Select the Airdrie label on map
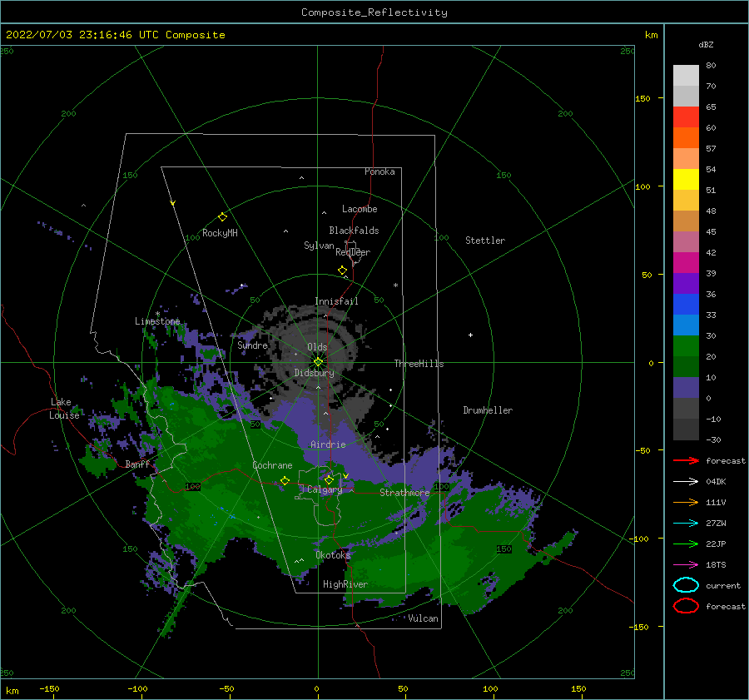This screenshot has width=749, height=700. 328,444
